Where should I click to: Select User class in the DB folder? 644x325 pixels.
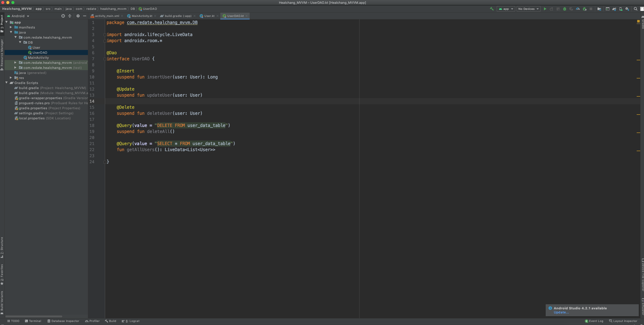tap(36, 47)
